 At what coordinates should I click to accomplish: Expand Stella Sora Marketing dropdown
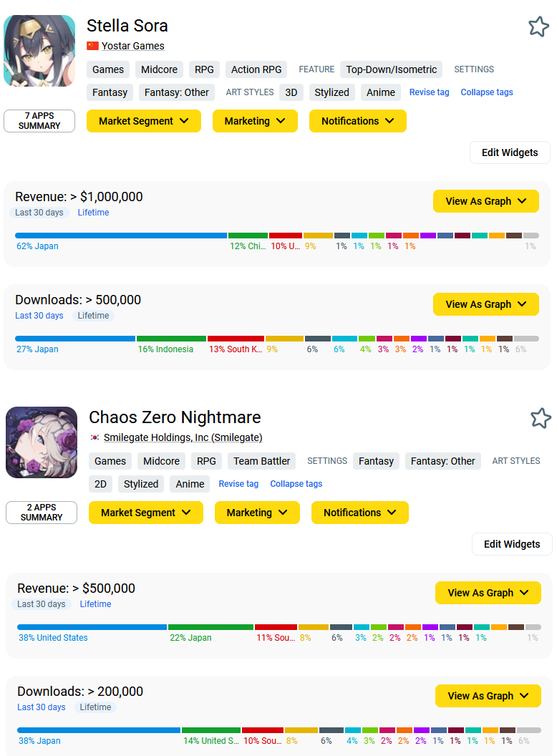tap(255, 121)
